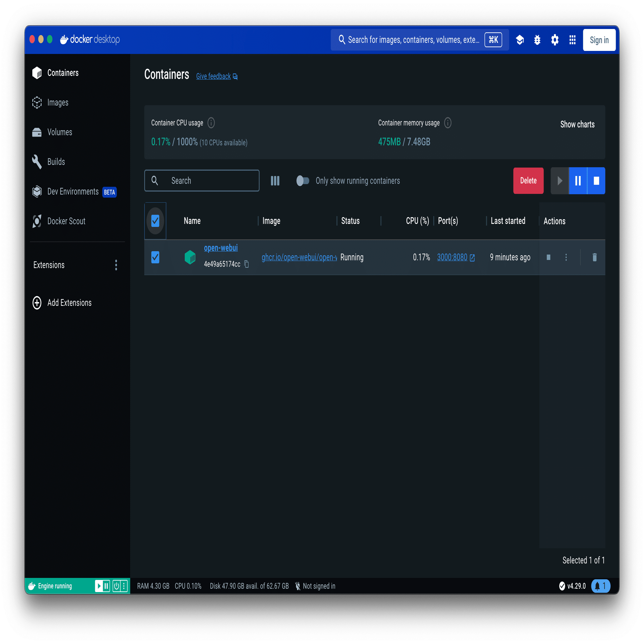Click the notifications bell in the status bar
The image size is (644, 644).
click(x=601, y=586)
